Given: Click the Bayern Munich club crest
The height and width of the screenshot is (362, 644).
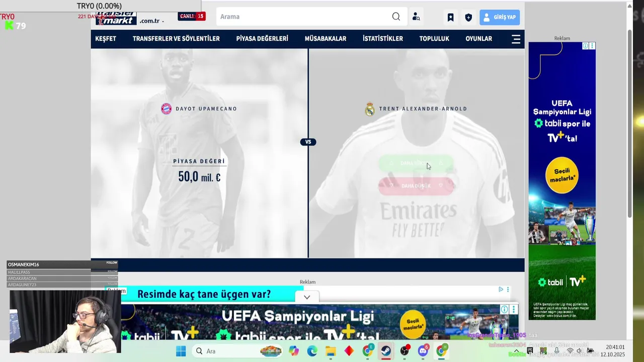Looking at the screenshot, I should click(x=166, y=109).
